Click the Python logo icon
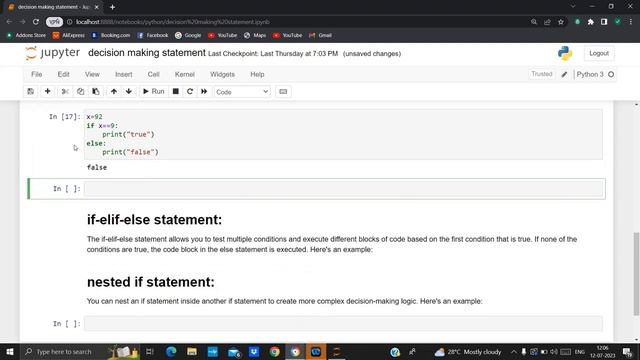640x360 pixels. pos(565,53)
